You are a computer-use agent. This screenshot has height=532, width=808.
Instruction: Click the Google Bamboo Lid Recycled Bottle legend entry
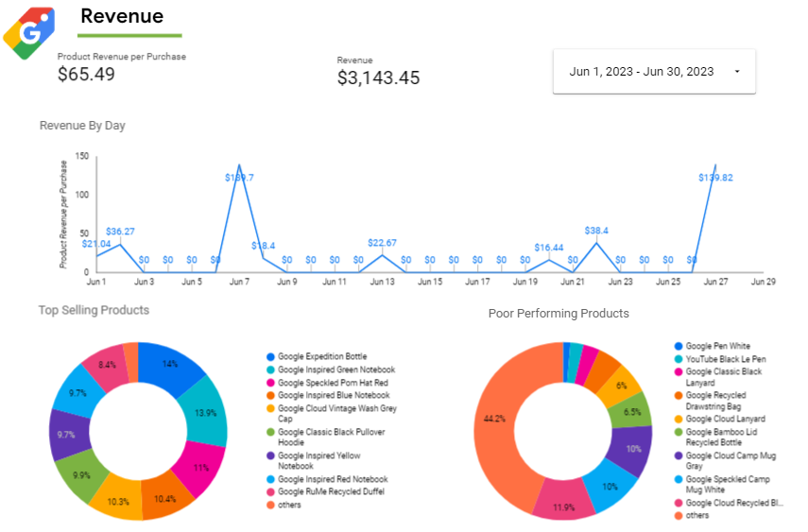click(x=716, y=438)
